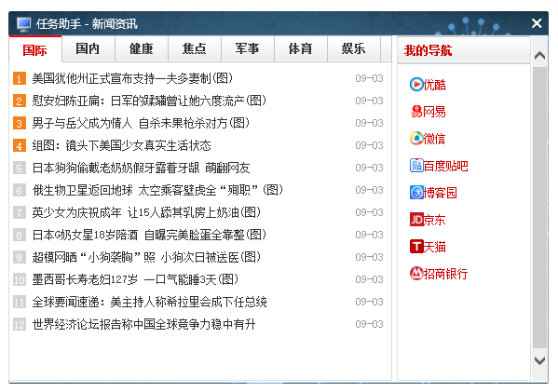The image size is (558, 392).
Task: Click the gray rank 5 badge
Action: (20, 168)
